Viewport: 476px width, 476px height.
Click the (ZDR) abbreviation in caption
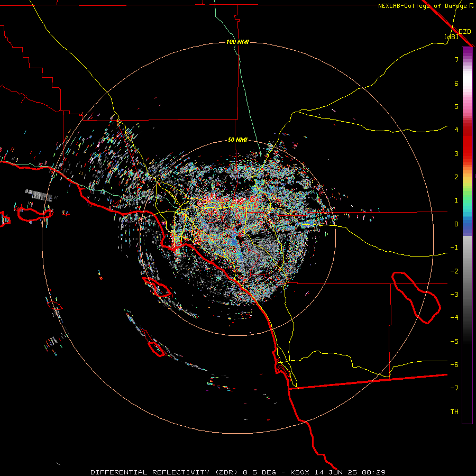[x=227, y=472]
